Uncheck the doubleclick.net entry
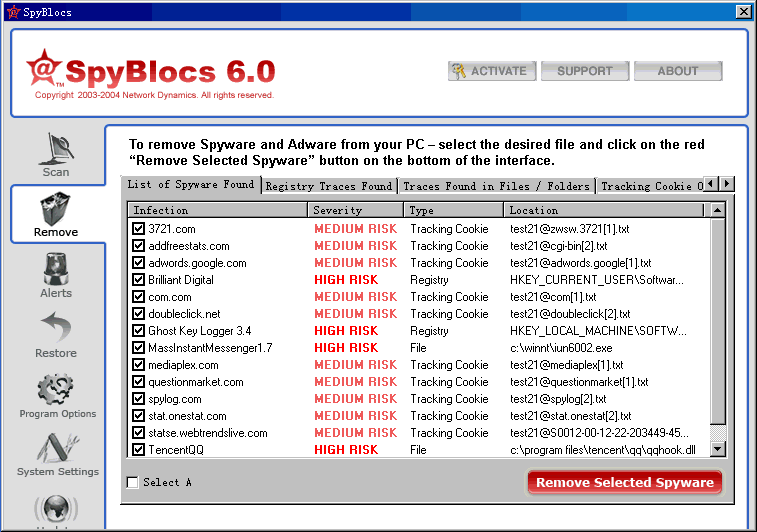The image size is (757, 532). 139,313
